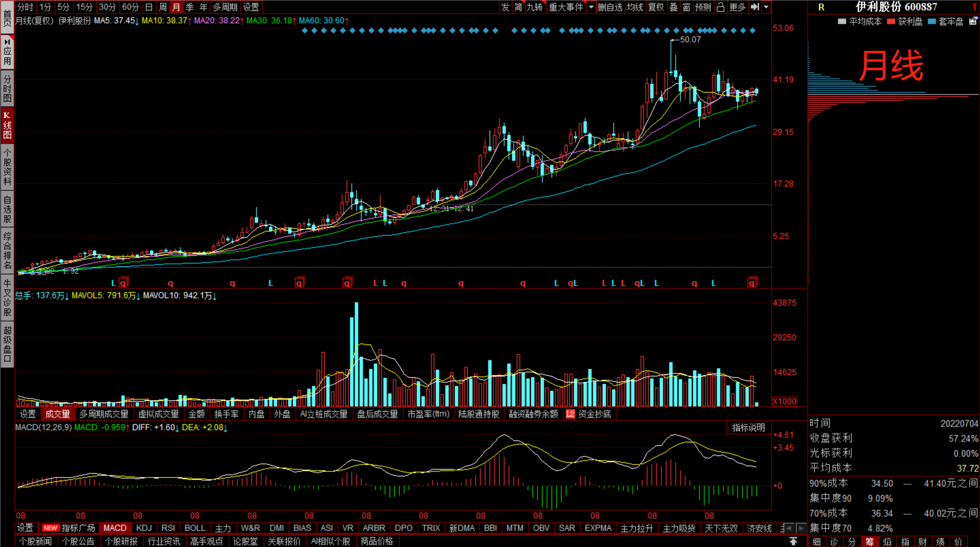Select the KDJ indicator tab

pos(144,528)
